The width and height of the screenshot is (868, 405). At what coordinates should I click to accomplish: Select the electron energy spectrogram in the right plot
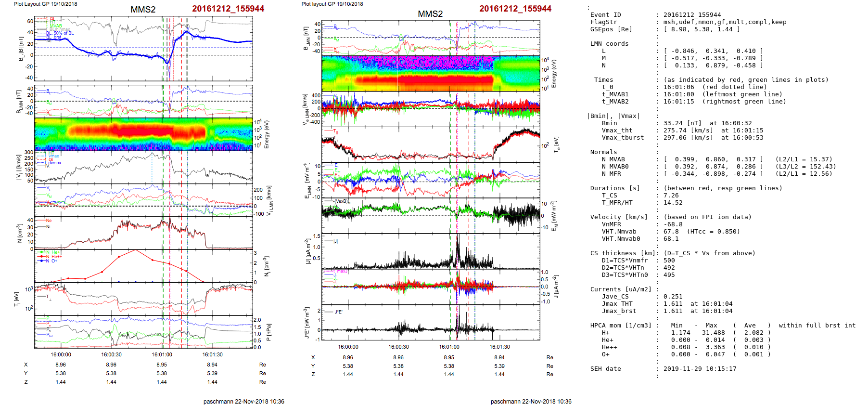[x=431, y=73]
